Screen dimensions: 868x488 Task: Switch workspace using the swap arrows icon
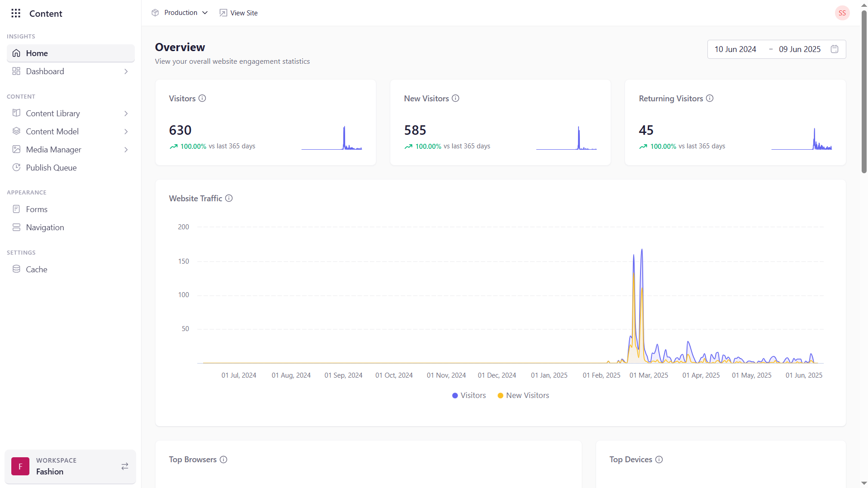tap(125, 466)
